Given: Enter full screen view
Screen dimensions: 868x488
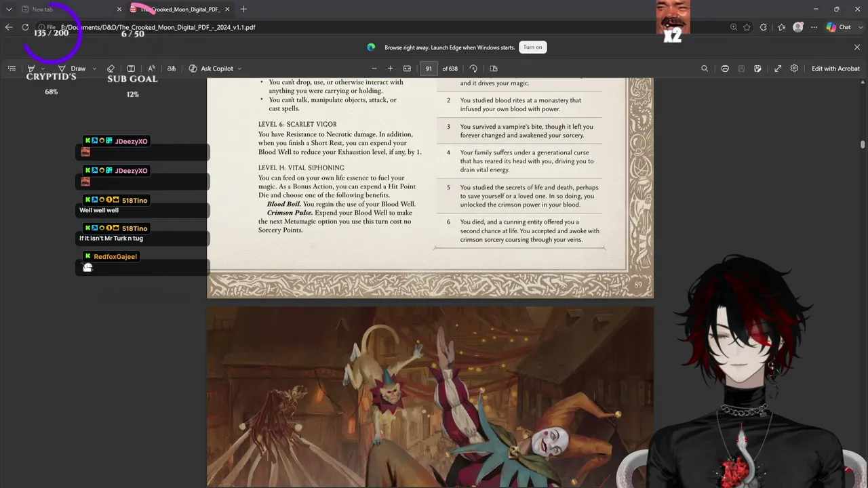Looking at the screenshot, I should (778, 68).
